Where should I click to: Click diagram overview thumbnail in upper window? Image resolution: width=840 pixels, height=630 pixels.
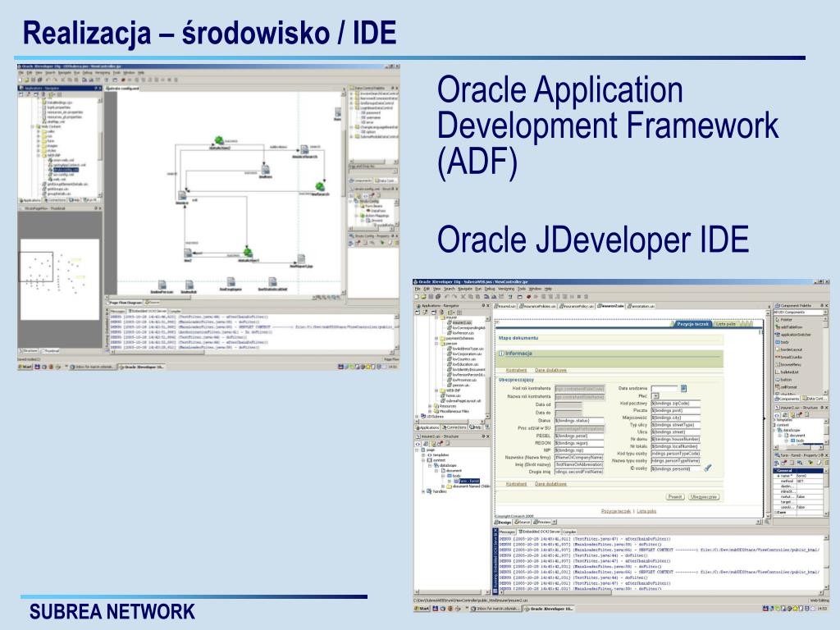[x=59, y=280]
